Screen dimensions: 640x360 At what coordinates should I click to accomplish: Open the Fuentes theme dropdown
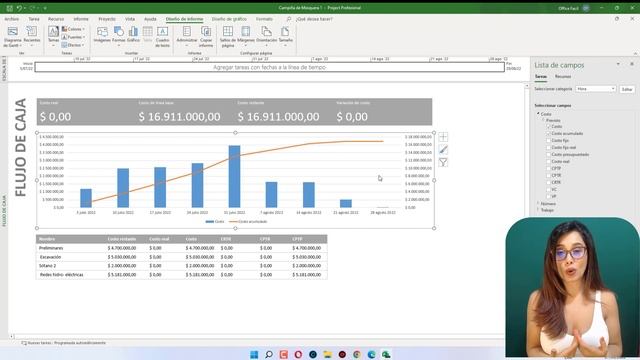point(73,37)
